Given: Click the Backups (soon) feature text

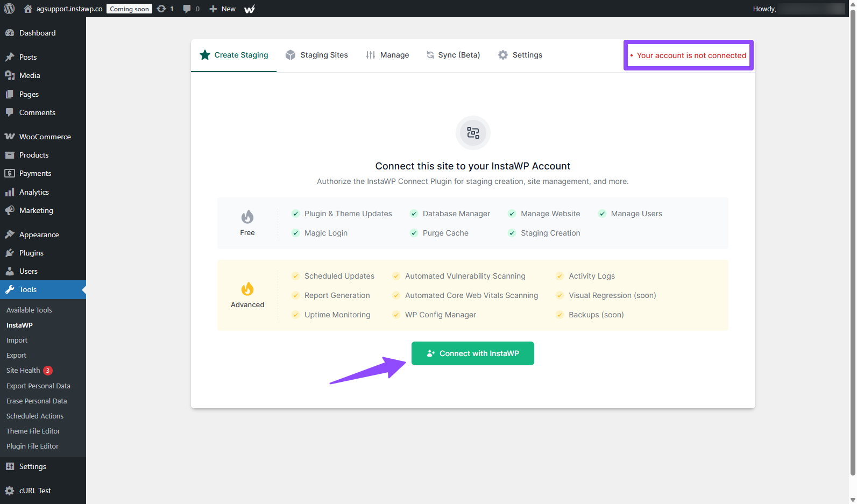Looking at the screenshot, I should pos(596,315).
